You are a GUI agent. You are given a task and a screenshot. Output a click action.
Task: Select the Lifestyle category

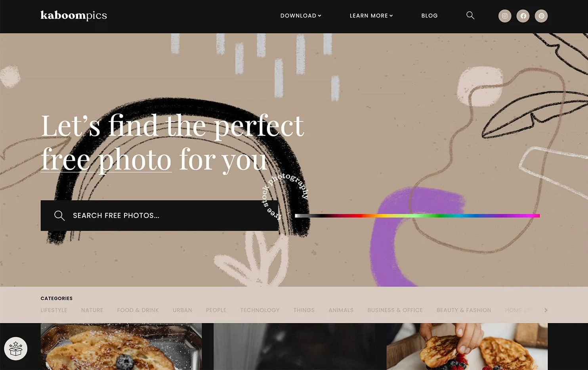[x=54, y=310]
